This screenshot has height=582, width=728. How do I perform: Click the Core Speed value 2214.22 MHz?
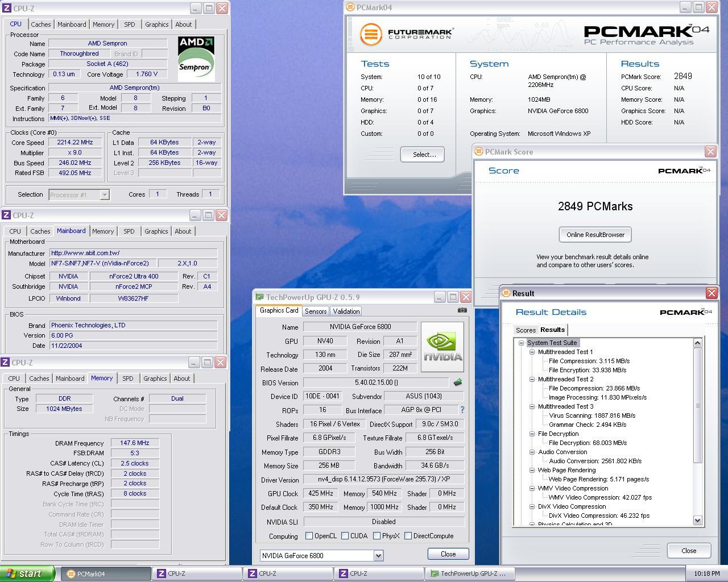tap(75, 143)
